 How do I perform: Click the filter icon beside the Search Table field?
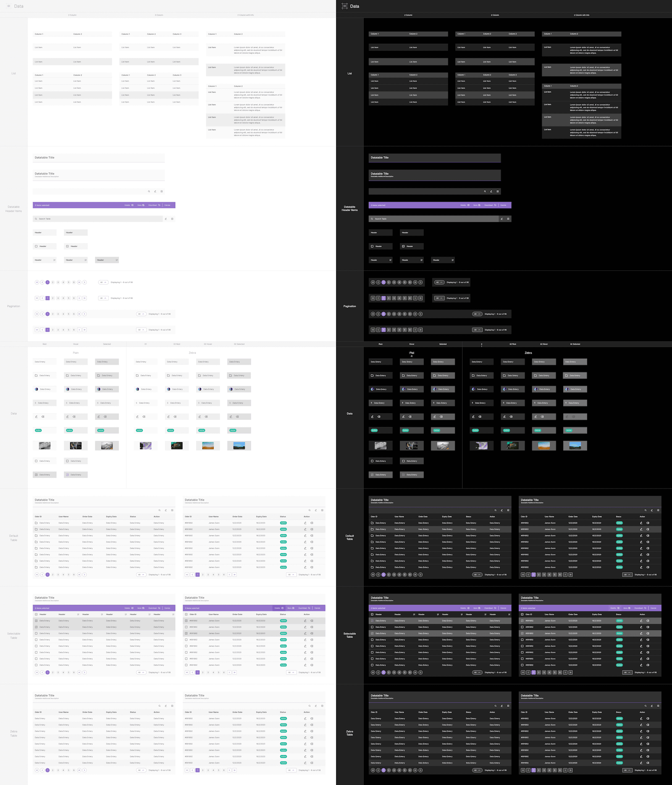point(167,219)
